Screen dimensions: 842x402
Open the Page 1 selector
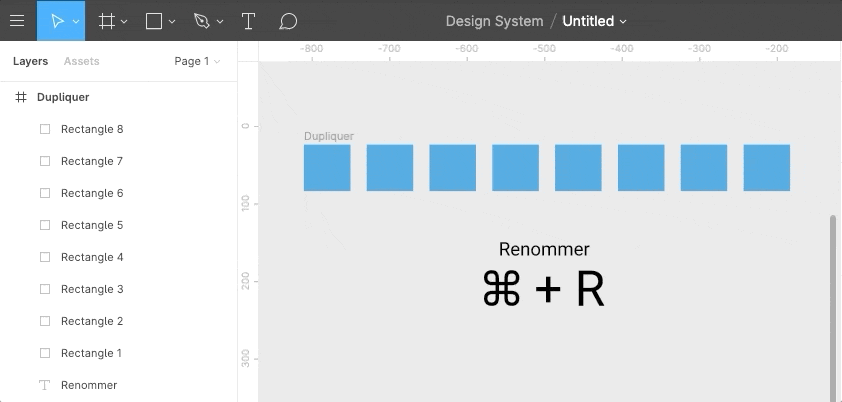(x=197, y=61)
